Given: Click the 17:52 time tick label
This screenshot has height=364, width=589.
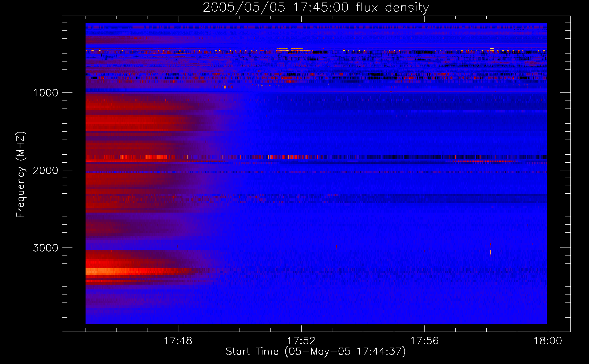Looking at the screenshot, I should (x=301, y=341).
